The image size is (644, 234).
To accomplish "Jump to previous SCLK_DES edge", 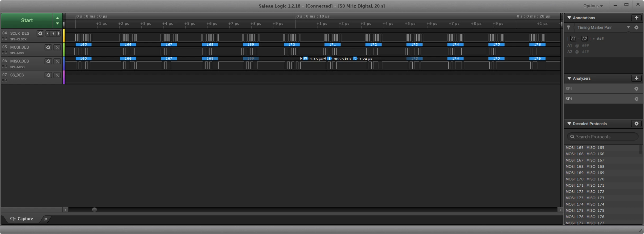I will pos(48,33).
